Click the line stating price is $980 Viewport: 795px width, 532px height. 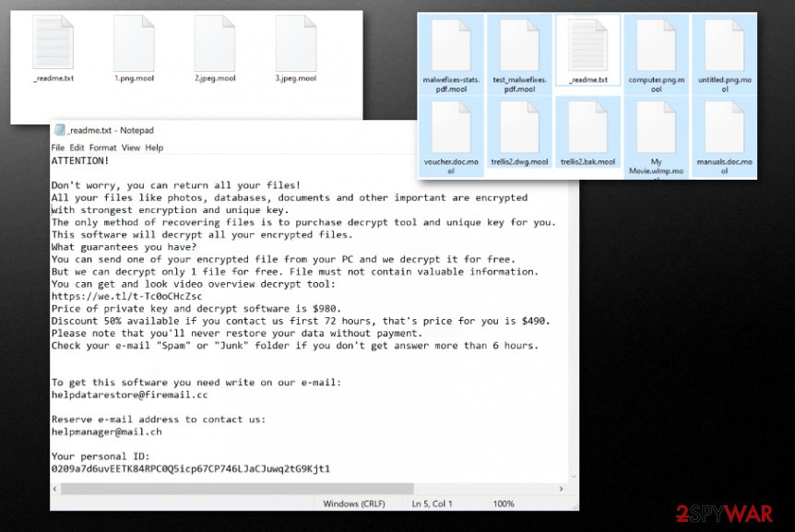196,309
